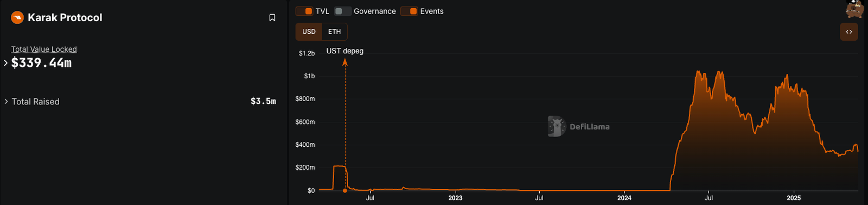Click the UST depeg event label
Image resolution: width=868 pixels, height=205 pixels.
[345, 51]
